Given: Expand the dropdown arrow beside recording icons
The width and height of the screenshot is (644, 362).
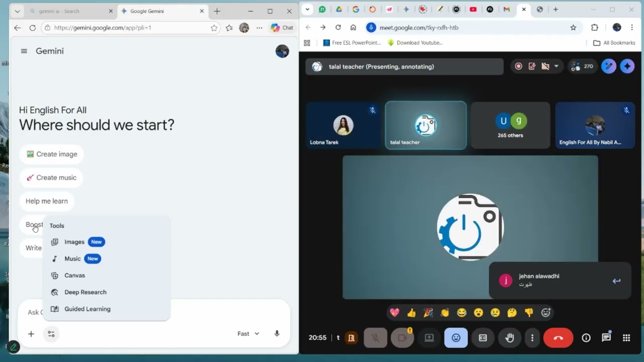Looking at the screenshot, I should click(556, 66).
